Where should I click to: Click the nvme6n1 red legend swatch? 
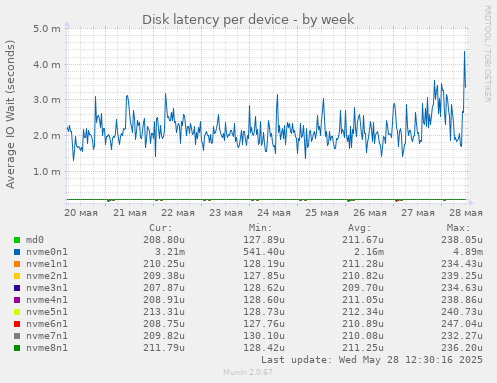[17, 324]
